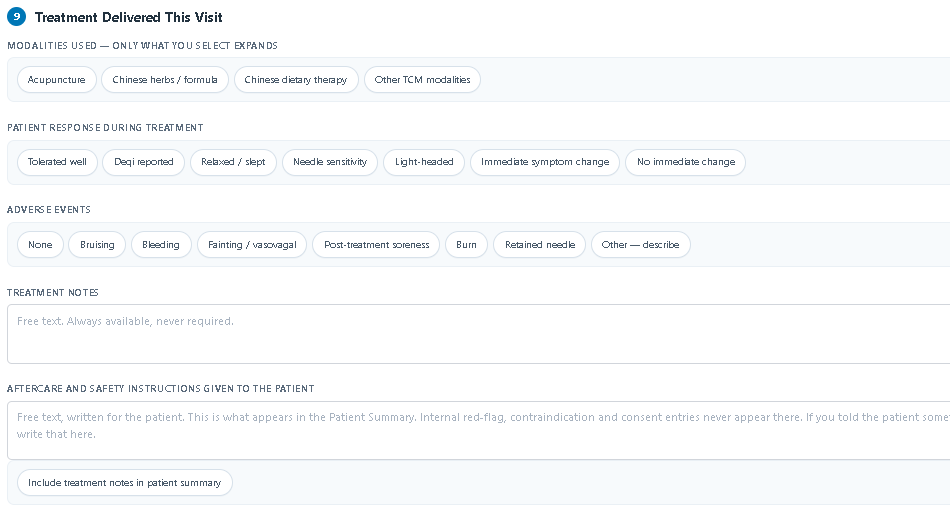Viewport: 950px width, 516px height.
Task: Select Relaxed / slept response
Action: [x=233, y=162]
